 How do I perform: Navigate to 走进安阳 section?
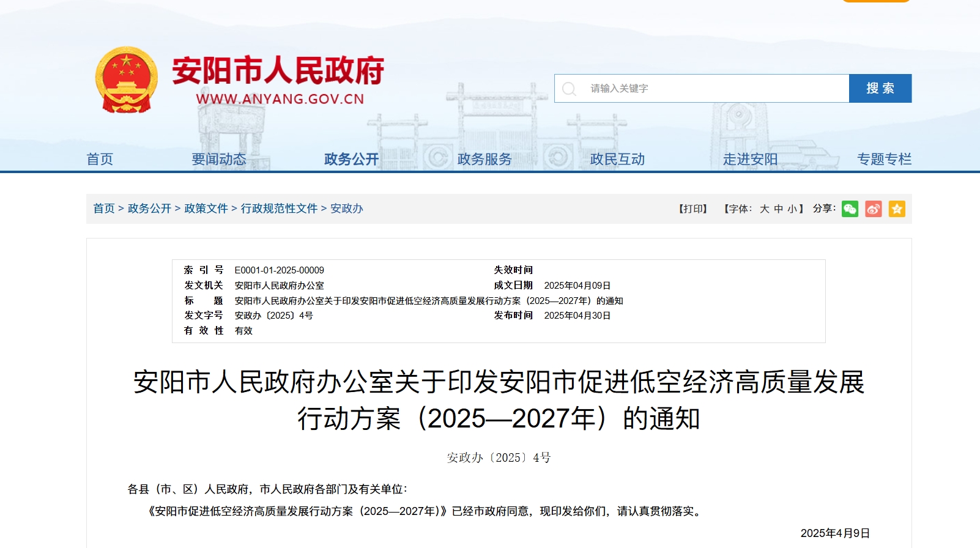(750, 159)
